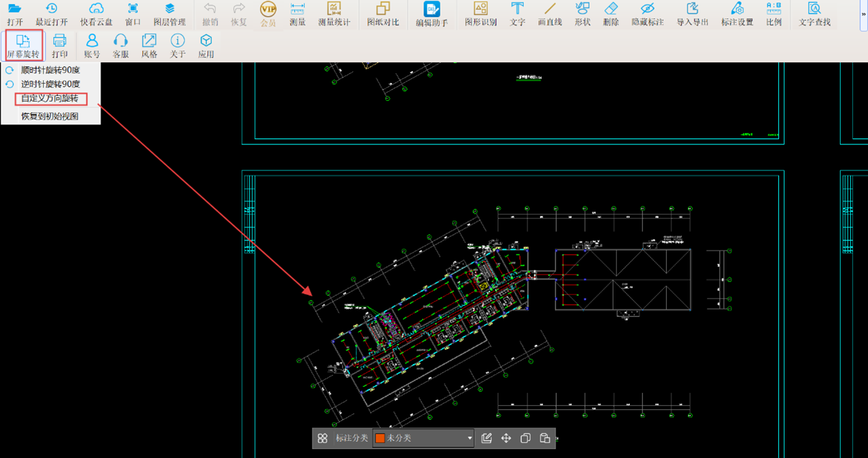Select the 文字 text annotation tool
The image size is (868, 458).
[518, 14]
